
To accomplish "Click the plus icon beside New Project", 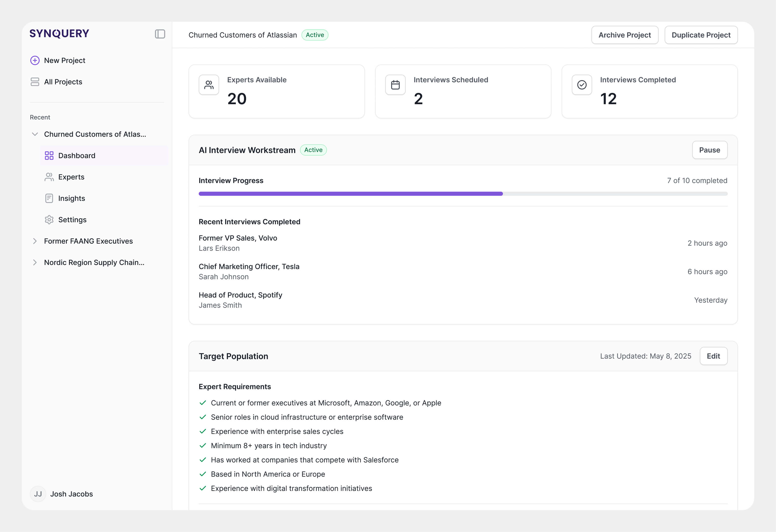I will click(x=35, y=61).
